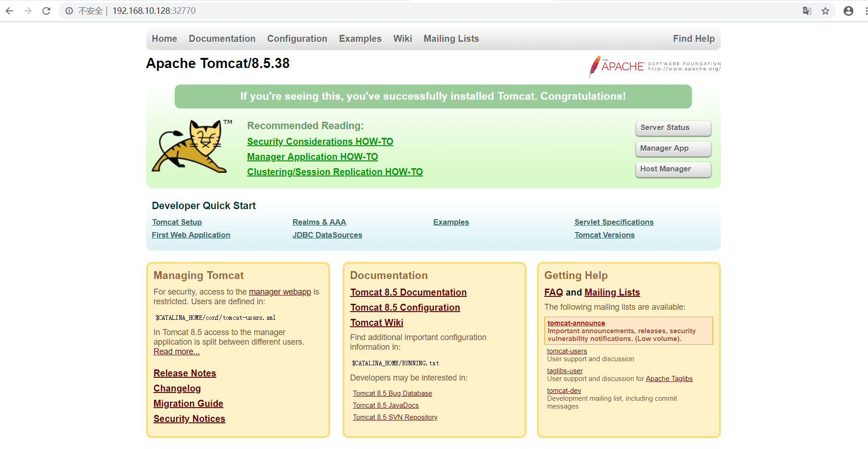The image size is (868, 449).
Task: Open the Security Notices link
Action: [189, 419]
